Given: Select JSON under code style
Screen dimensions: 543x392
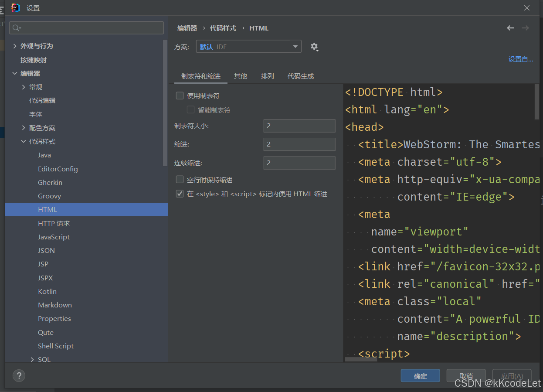Looking at the screenshot, I should coord(47,250).
